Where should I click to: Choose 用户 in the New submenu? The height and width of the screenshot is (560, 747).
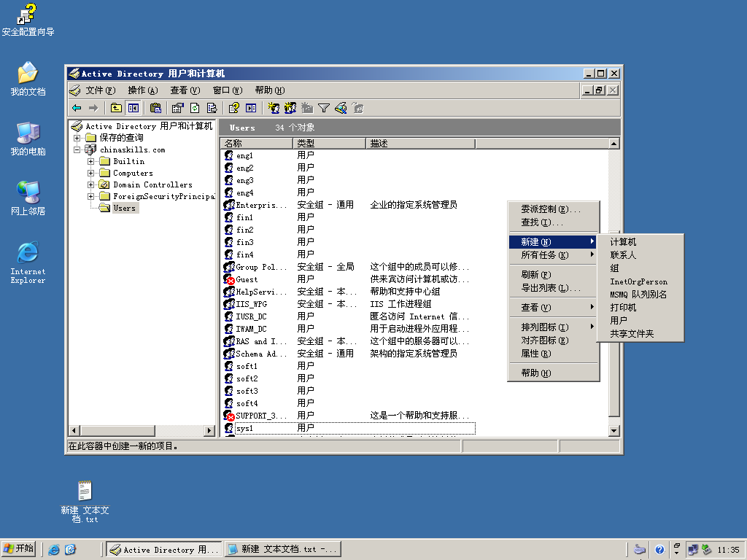(640, 321)
